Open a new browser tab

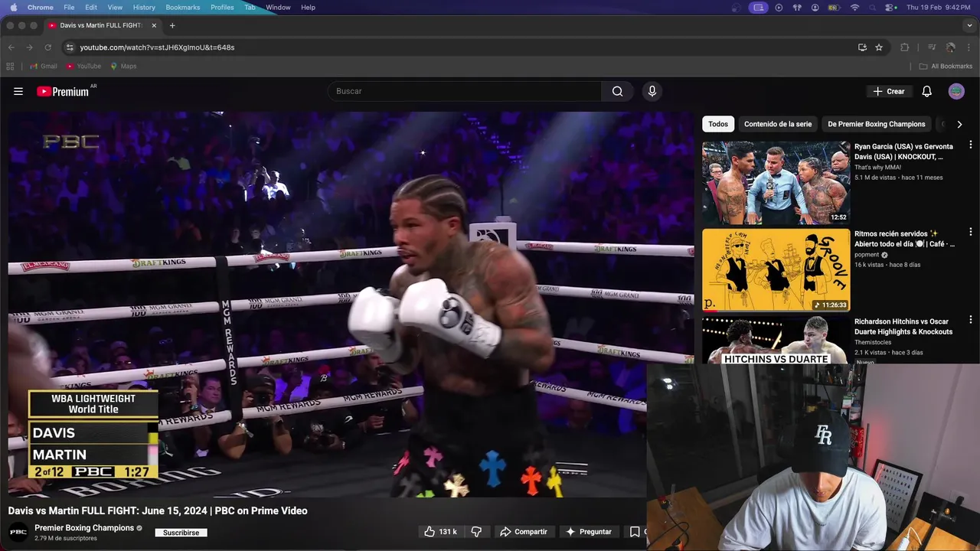coord(172,25)
